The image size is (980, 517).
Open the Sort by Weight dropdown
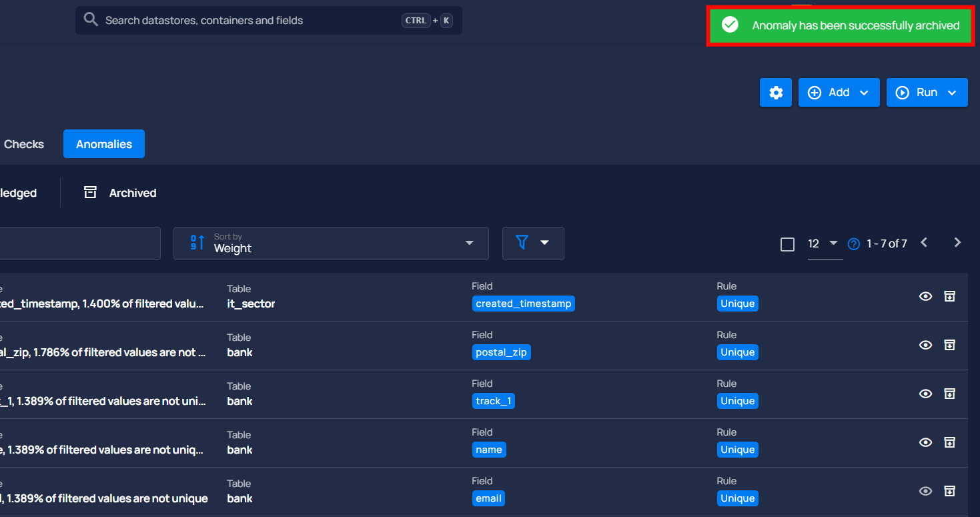[x=331, y=243]
